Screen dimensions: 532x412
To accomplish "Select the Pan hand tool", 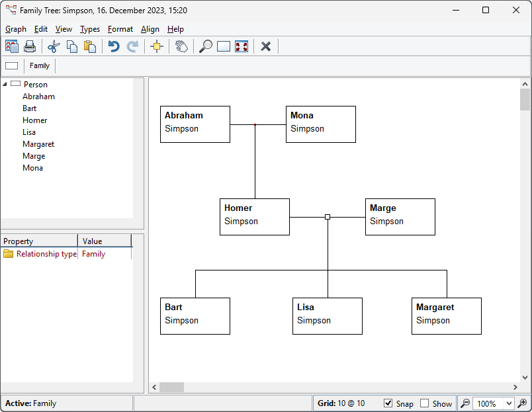I will click(x=181, y=46).
